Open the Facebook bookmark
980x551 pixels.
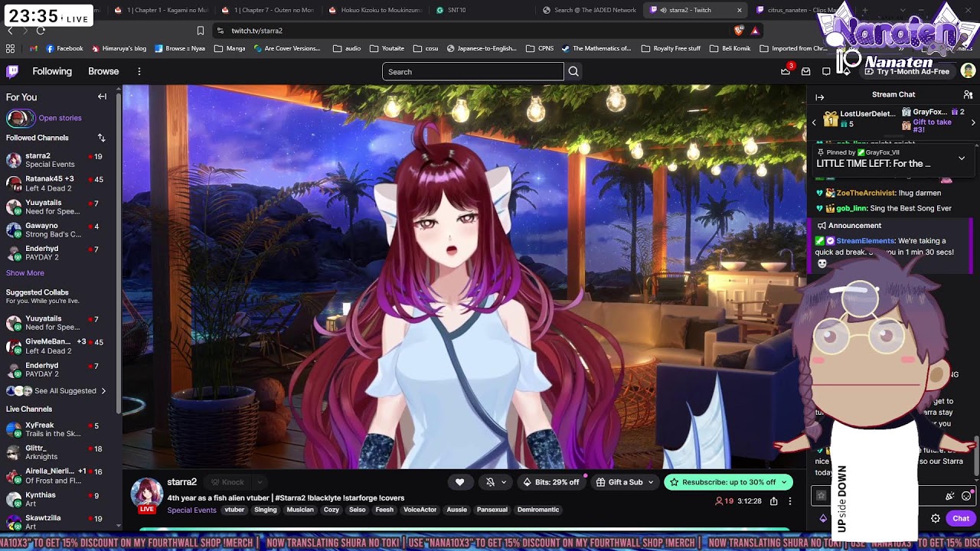[64, 48]
